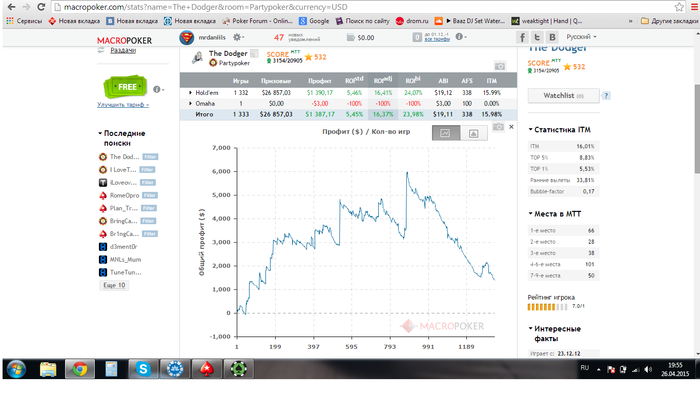Click the browser forward arrow
Image resolution: width=700 pixels, height=394 pixels.
[26, 7]
